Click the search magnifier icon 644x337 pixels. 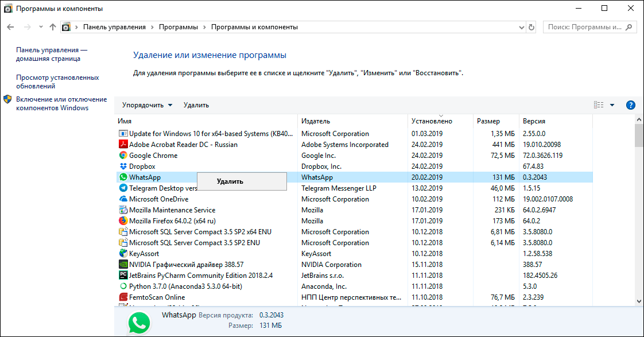[629, 27]
